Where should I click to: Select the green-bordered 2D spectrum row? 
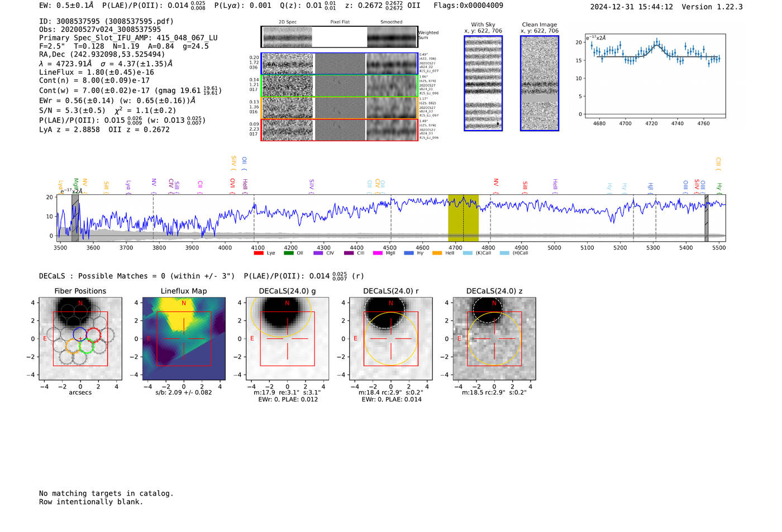pyautogui.click(x=340, y=86)
